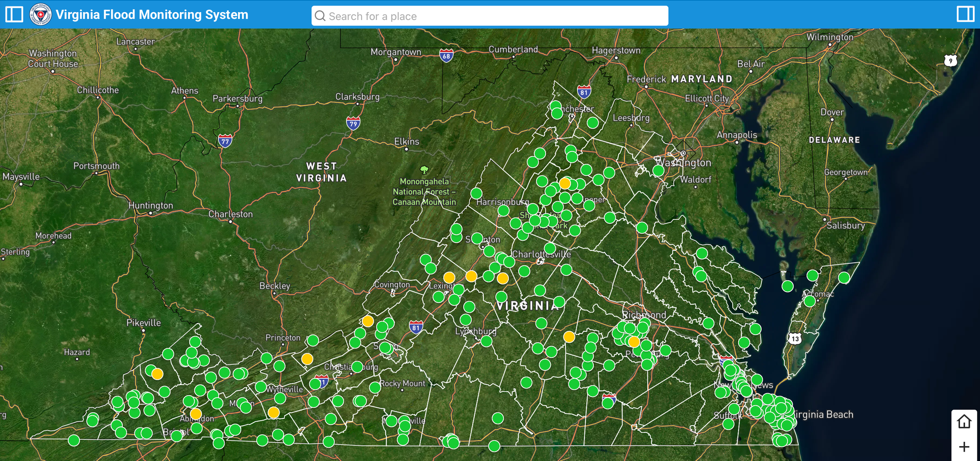This screenshot has height=461, width=980.
Task: Click the Portsmouth Ohio label
Action: (x=96, y=166)
